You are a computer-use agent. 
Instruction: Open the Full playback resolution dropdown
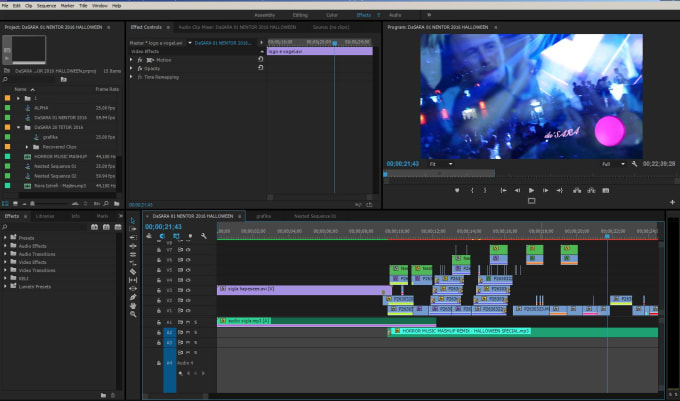[614, 164]
